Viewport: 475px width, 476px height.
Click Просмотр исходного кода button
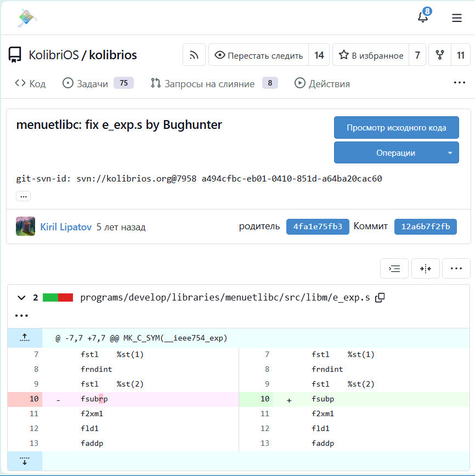tap(397, 127)
